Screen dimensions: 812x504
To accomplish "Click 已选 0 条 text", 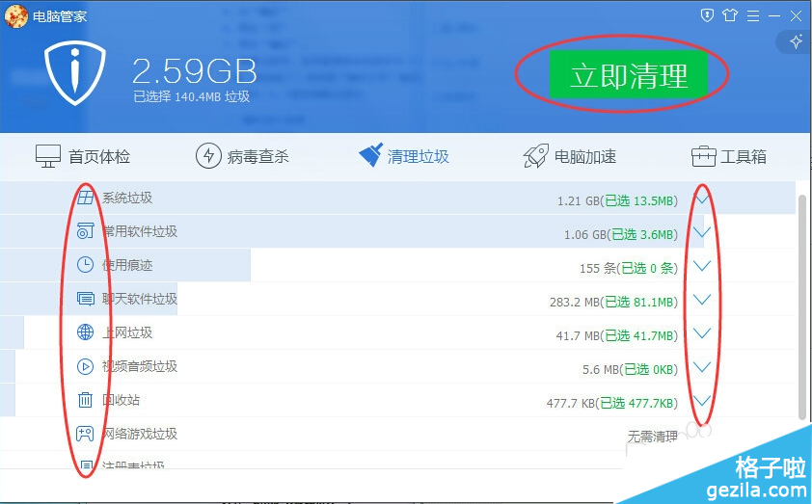I will [x=647, y=268].
